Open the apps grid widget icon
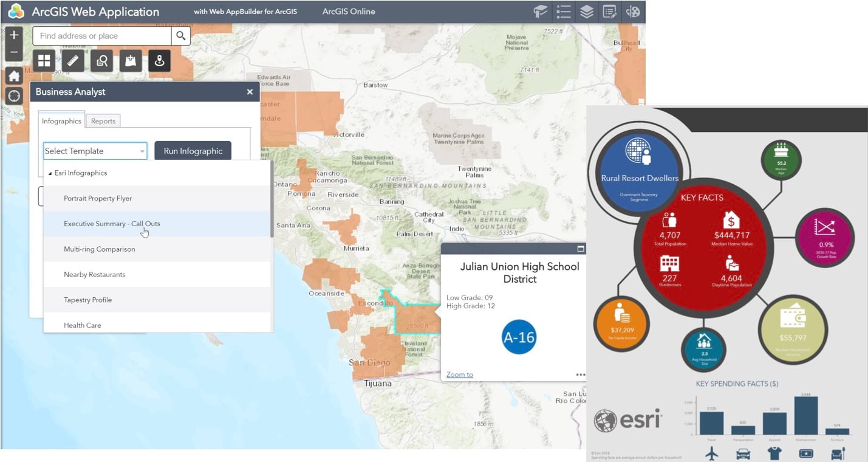This screenshot has width=868, height=462. point(44,60)
